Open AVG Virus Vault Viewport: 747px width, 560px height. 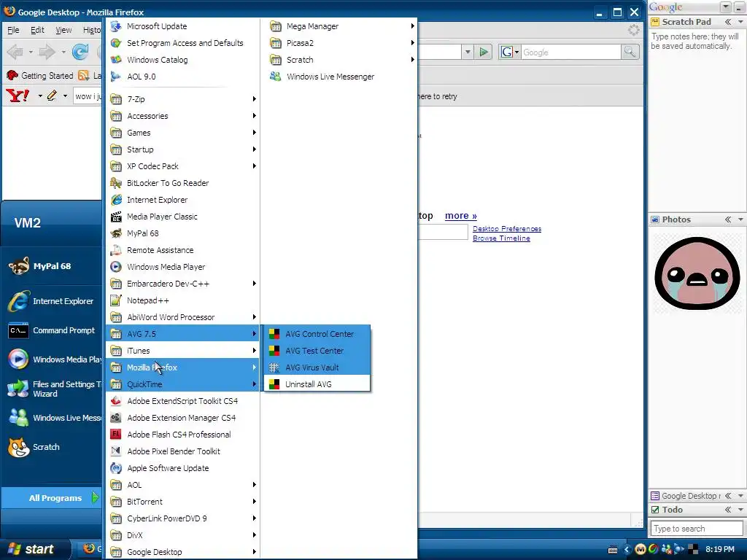tap(317, 367)
